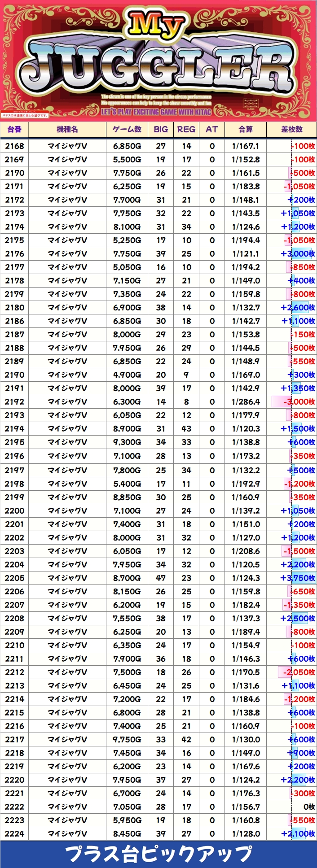Click the +3,000枚 value for machine 2176
This screenshot has width=317, height=868.
[x=298, y=254]
